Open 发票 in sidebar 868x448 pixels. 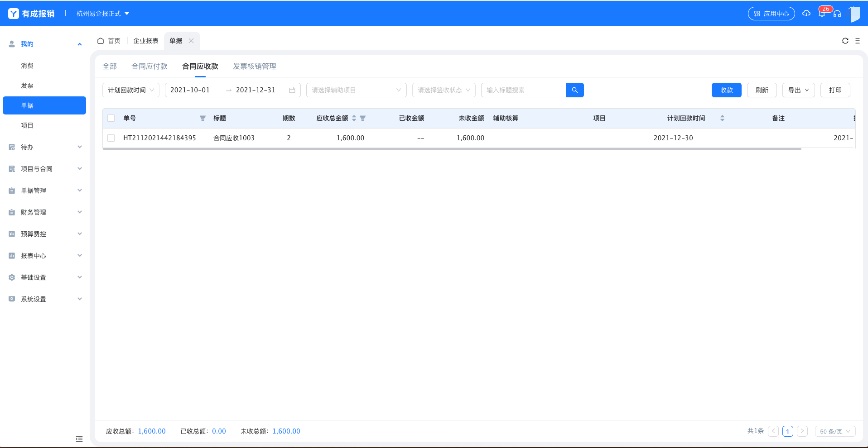27,86
